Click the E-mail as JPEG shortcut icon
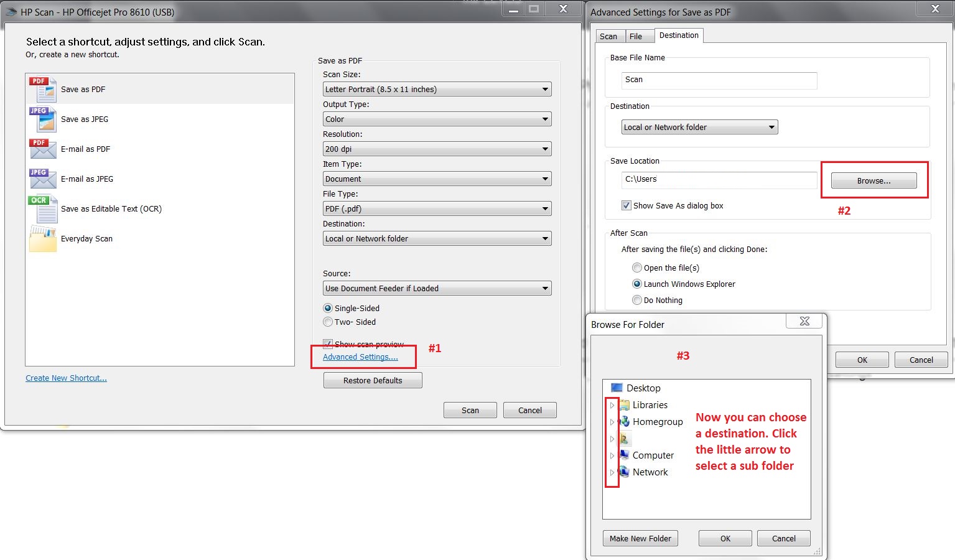 42,178
